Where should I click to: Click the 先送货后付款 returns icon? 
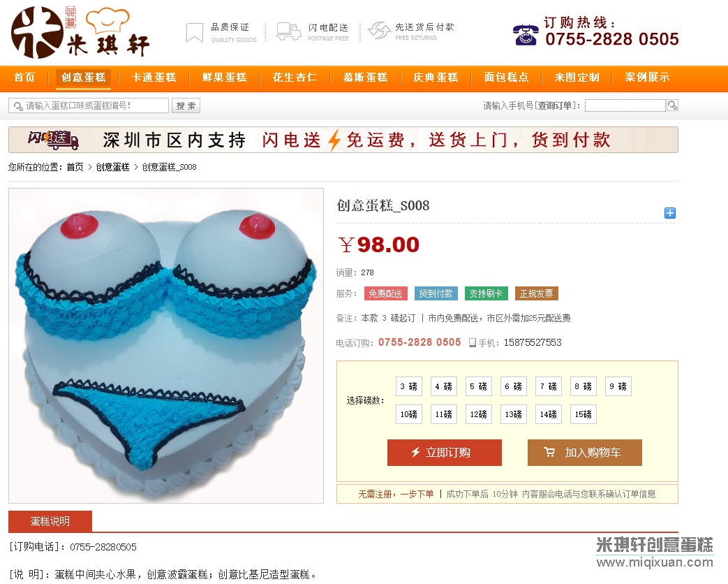coord(379,31)
